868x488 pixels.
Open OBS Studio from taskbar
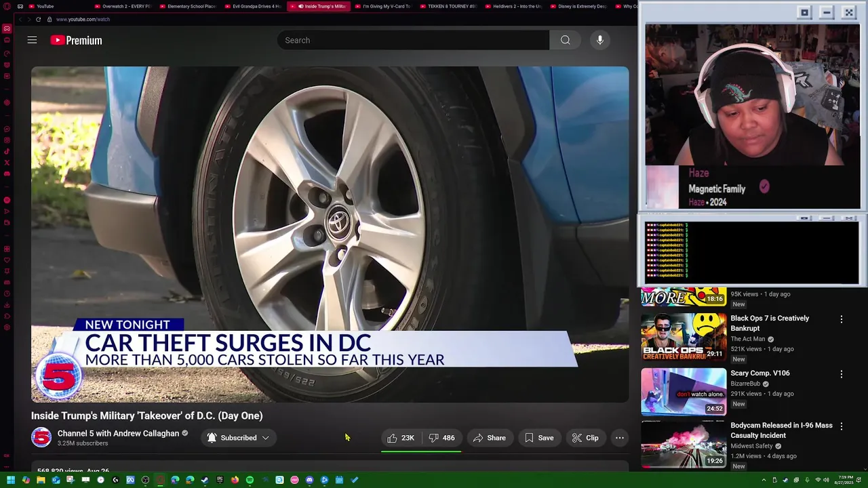[x=145, y=480]
